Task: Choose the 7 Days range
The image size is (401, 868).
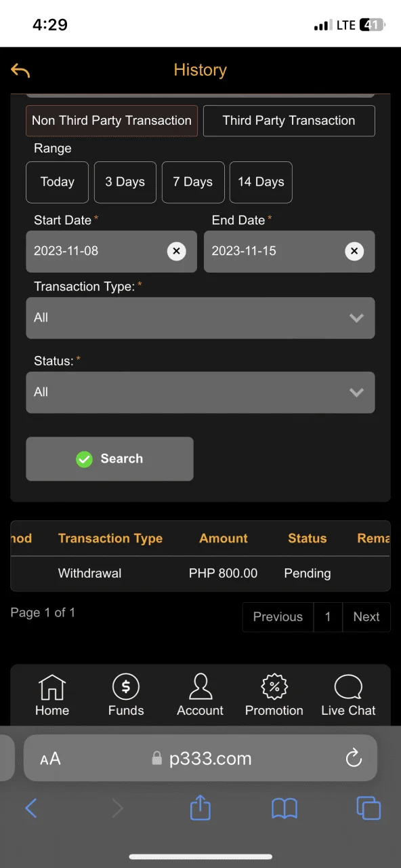Action: point(193,182)
